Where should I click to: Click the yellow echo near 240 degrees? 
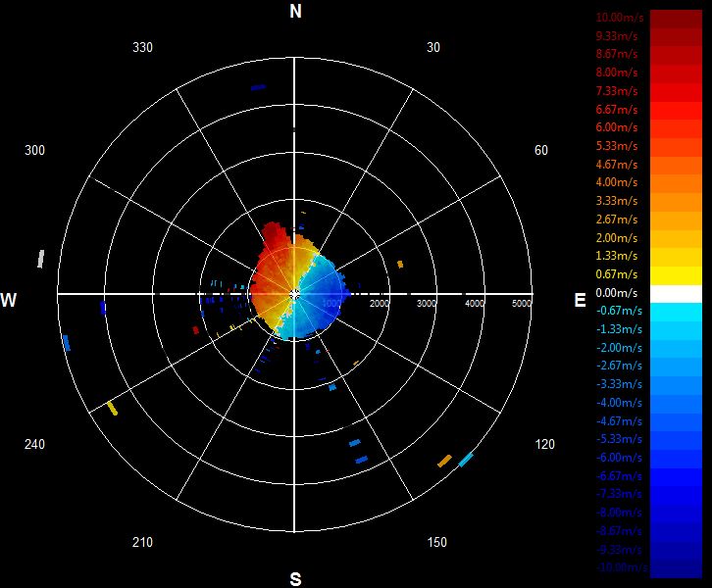pos(112,408)
